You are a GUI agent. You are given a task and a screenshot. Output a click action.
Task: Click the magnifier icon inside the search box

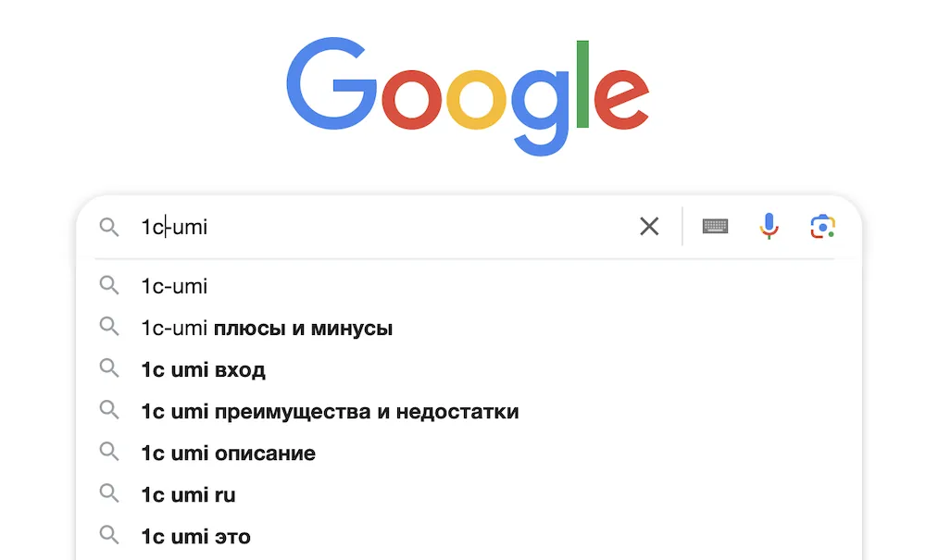[x=109, y=227]
